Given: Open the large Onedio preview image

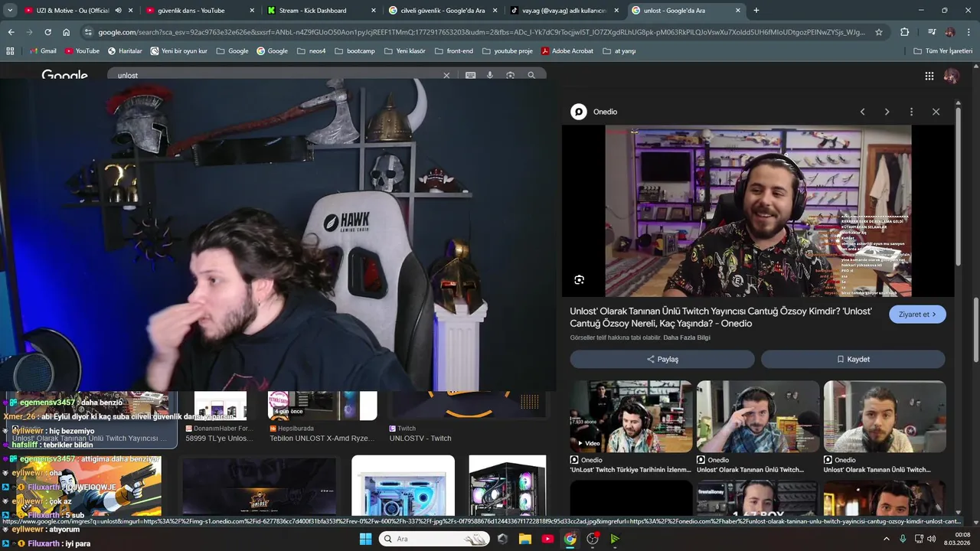Looking at the screenshot, I should click(758, 211).
